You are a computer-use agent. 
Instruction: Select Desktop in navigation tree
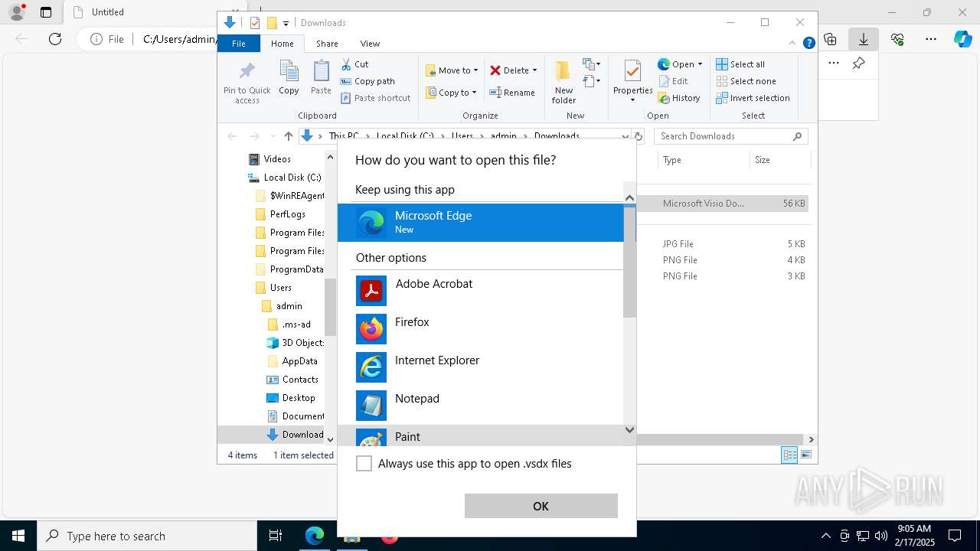click(291, 398)
